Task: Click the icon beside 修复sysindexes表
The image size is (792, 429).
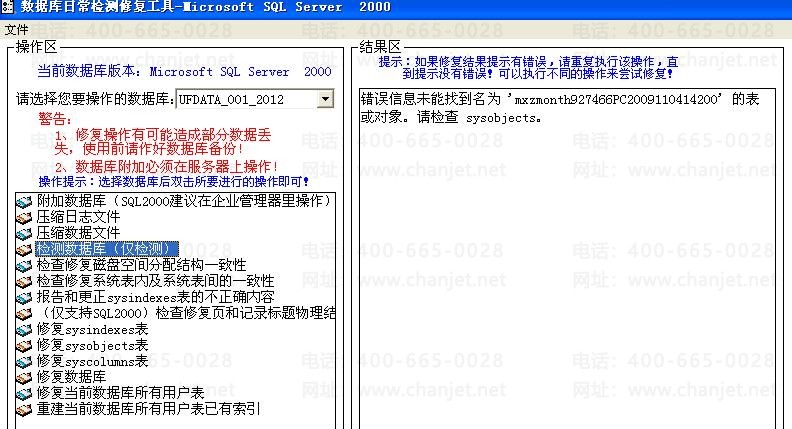Action: [24, 330]
